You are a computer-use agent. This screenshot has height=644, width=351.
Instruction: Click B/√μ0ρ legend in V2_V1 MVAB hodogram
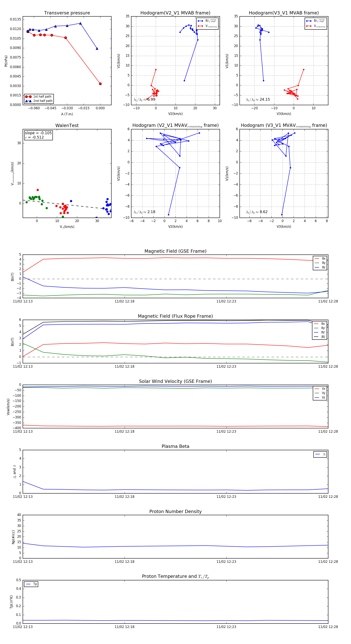(x=207, y=21)
